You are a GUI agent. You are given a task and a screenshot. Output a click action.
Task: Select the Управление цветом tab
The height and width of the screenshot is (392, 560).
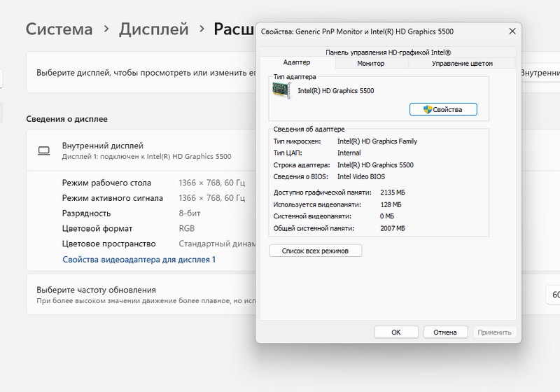[x=462, y=63]
